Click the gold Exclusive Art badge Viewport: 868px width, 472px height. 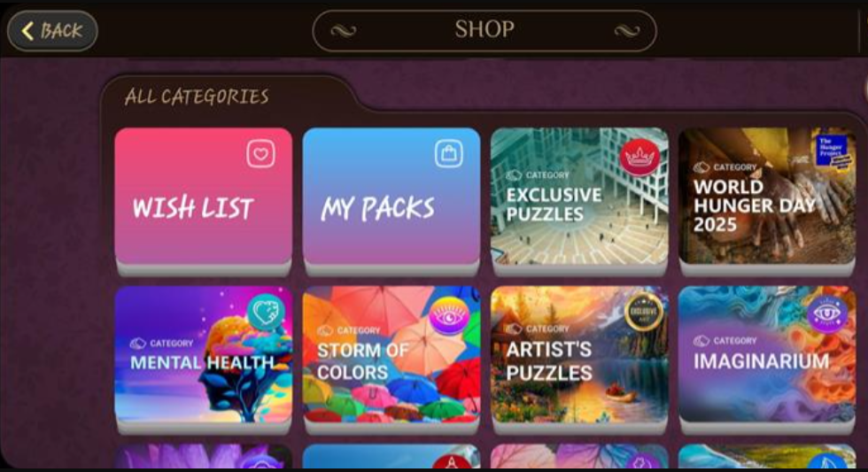coord(644,312)
